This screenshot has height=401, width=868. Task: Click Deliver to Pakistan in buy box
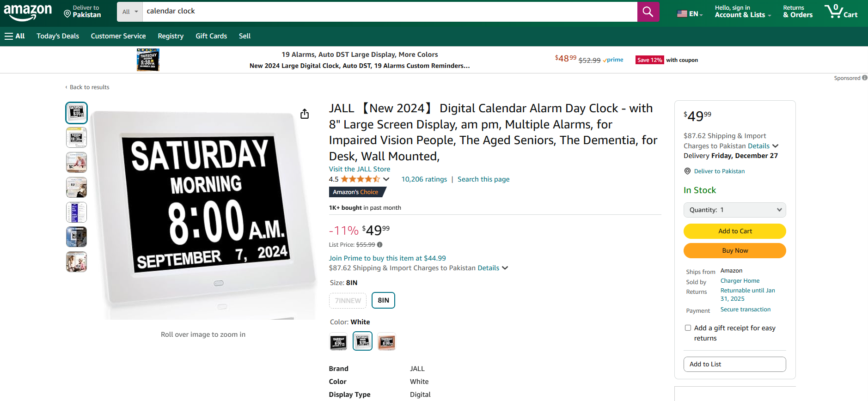coord(719,171)
